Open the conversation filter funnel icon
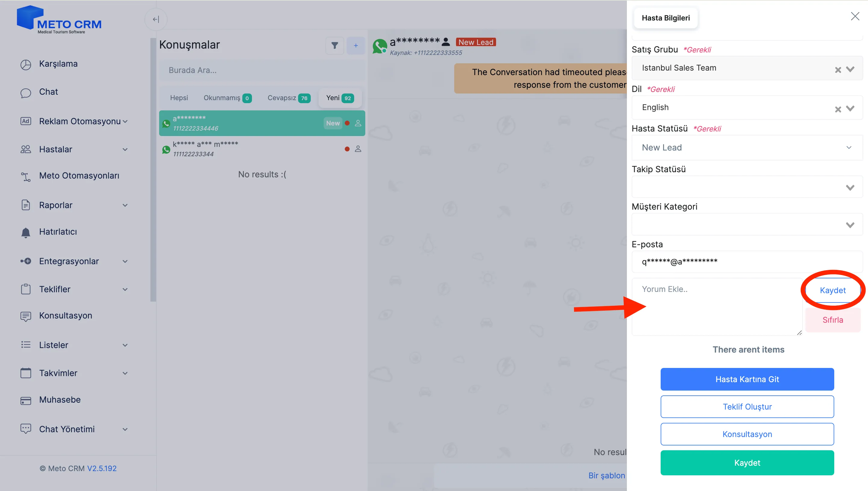The image size is (868, 491). pos(335,46)
